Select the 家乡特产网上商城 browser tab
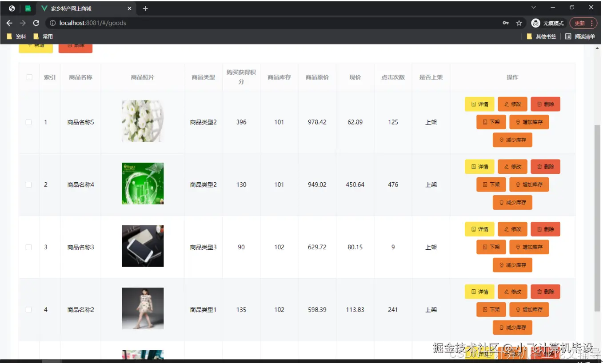Viewport: 603px width, 364px height. click(71, 8)
